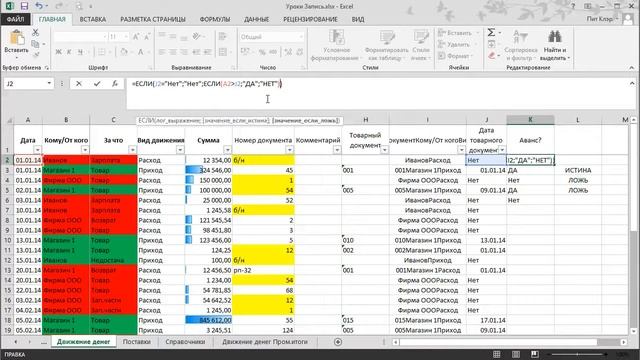Toggle Bold Ж formatting
640x360 pixels.
tap(58, 52)
